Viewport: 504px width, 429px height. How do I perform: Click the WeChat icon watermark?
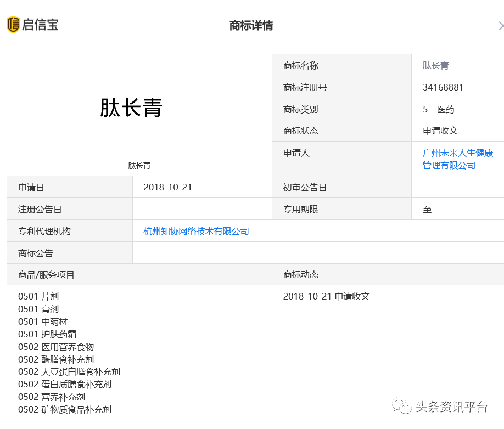[x=403, y=407]
